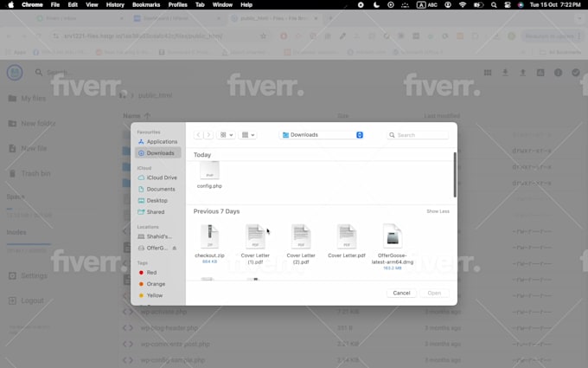Open the Apple menu
This screenshot has height=368, width=588.
11,5
